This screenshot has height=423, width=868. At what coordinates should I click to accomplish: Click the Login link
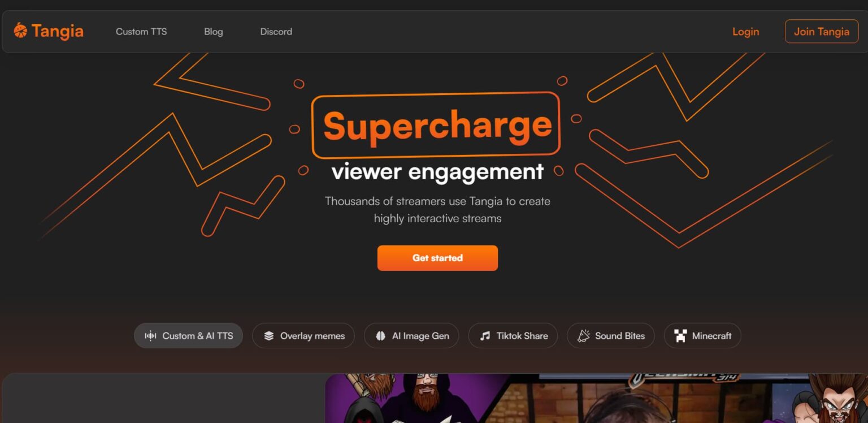point(746,32)
